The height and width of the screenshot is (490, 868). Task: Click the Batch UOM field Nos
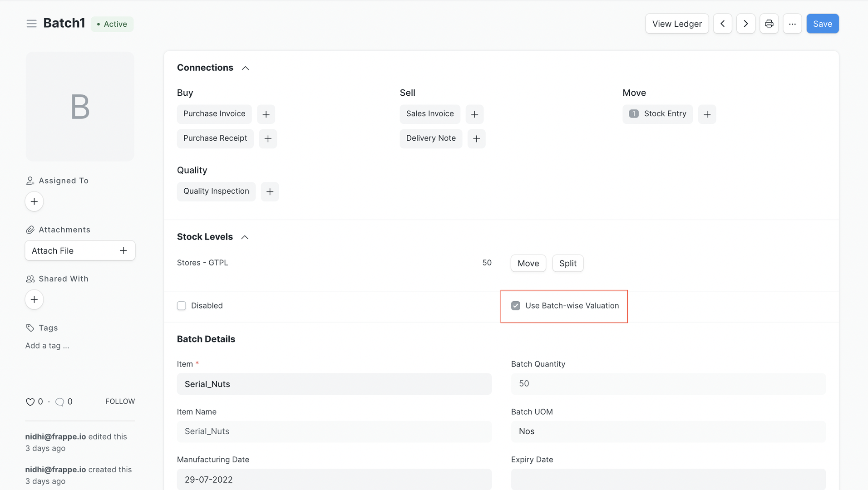668,431
